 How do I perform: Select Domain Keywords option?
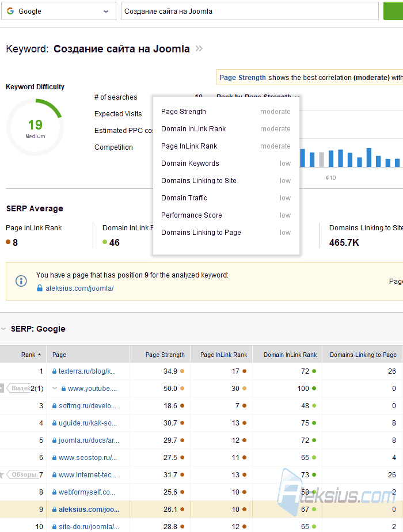pos(226,164)
